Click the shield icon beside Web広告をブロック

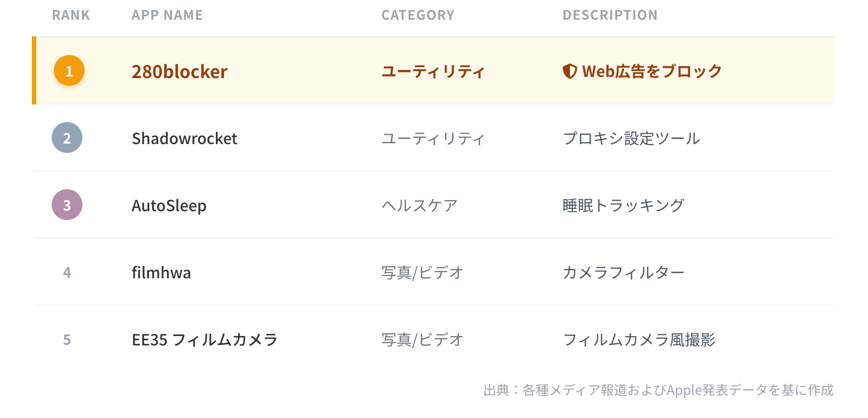[x=570, y=71]
